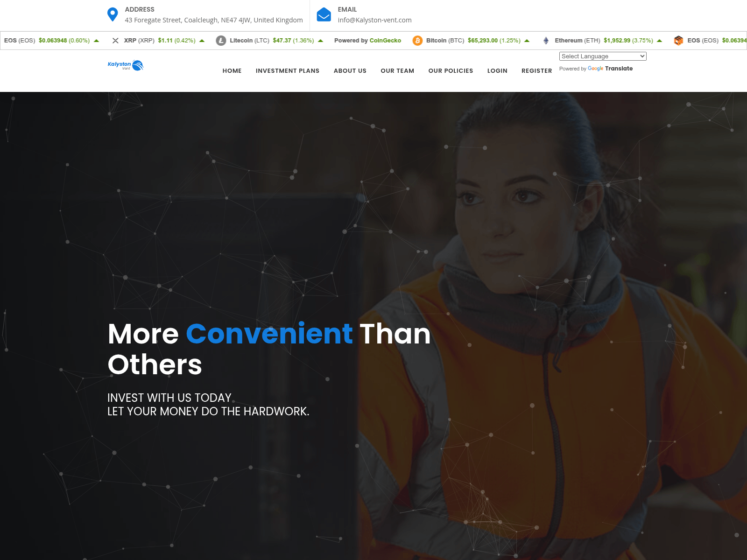Click the Google Translate link
This screenshot has width=747, height=560.
pyautogui.click(x=610, y=69)
